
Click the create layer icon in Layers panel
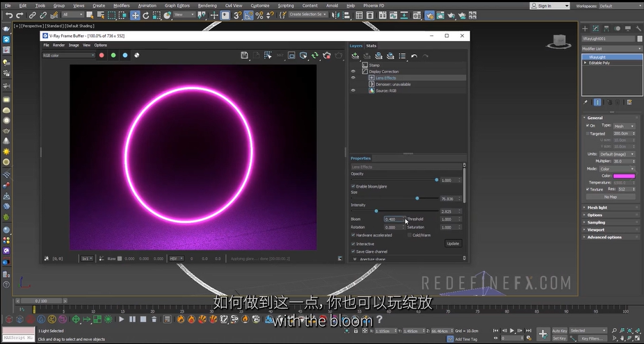coord(355,56)
